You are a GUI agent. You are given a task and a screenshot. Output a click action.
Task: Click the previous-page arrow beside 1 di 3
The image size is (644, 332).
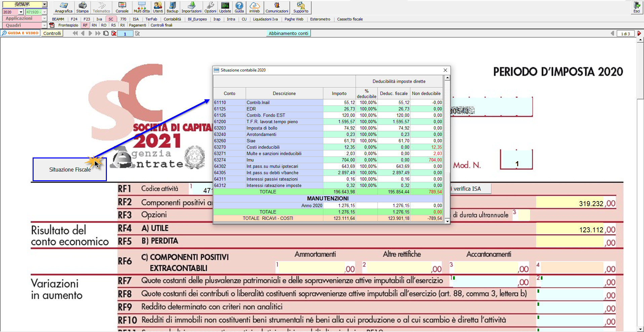point(612,33)
